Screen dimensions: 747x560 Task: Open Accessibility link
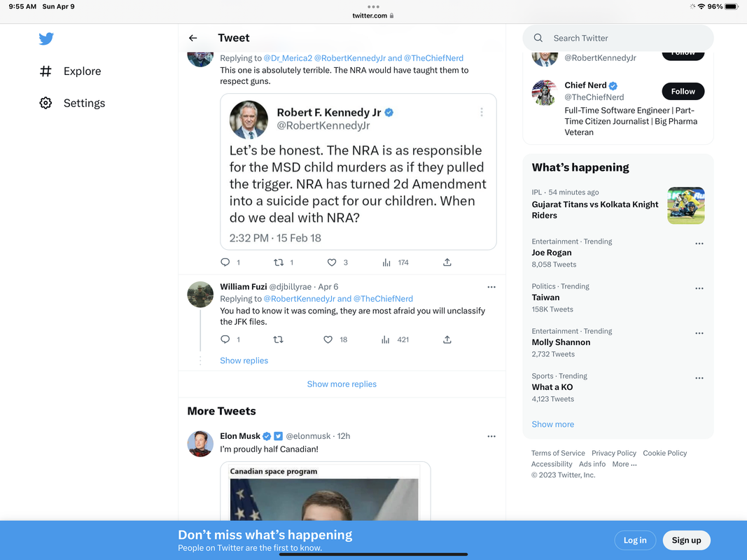coord(552,464)
